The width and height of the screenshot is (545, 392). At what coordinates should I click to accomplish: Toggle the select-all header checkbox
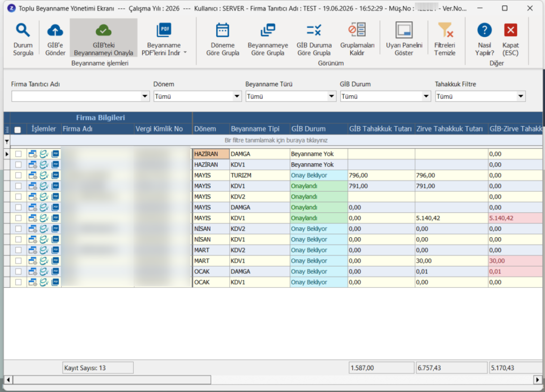[18, 129]
